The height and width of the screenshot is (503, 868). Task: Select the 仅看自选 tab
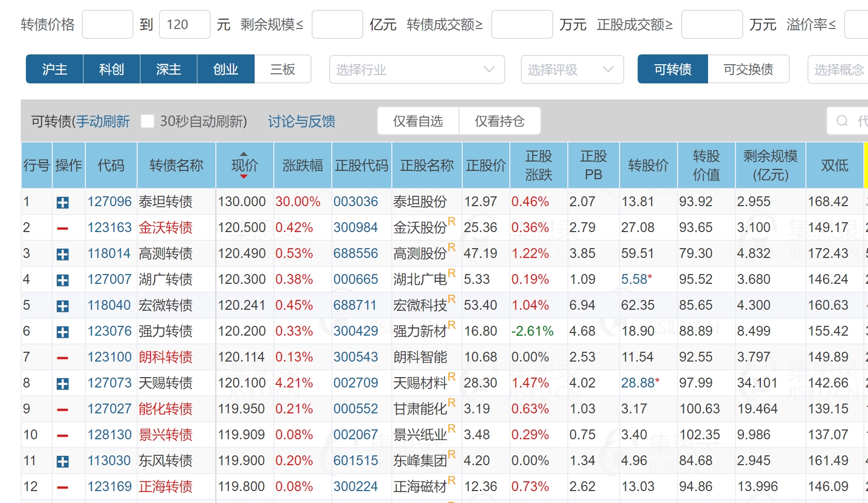point(418,121)
